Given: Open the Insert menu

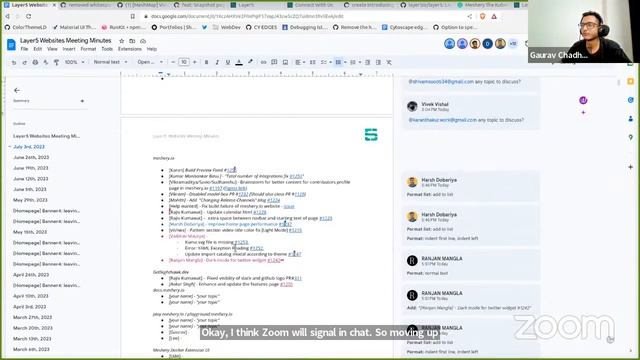Looking at the screenshot, I should (x=69, y=49).
